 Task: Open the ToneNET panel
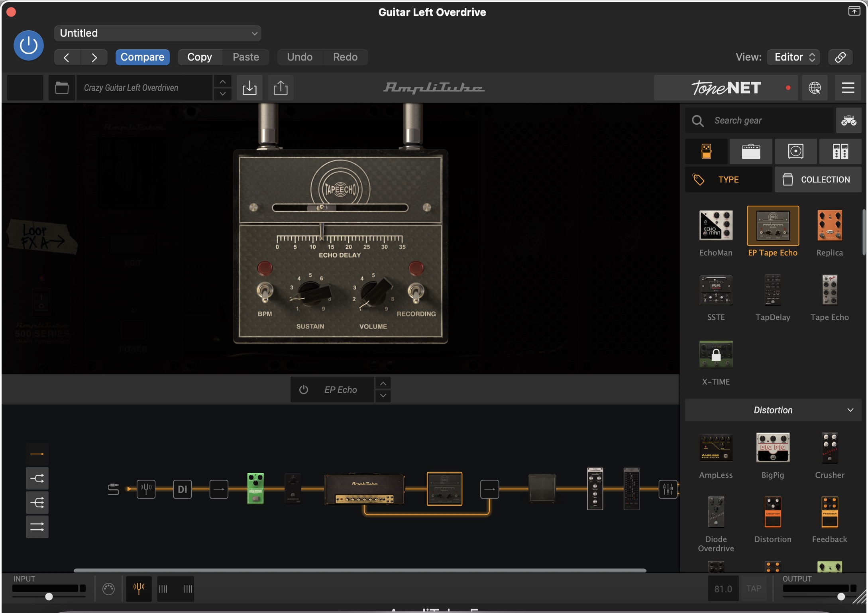point(726,88)
